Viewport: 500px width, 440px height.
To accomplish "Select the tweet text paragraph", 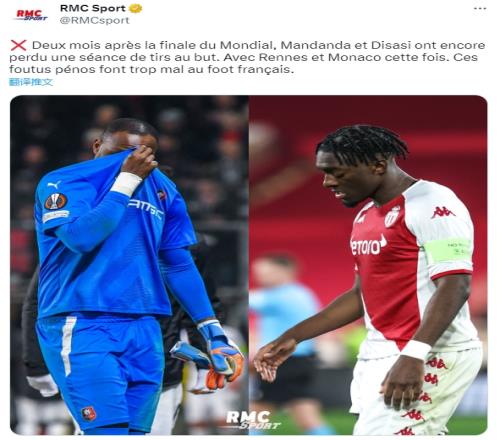I will click(247, 57).
